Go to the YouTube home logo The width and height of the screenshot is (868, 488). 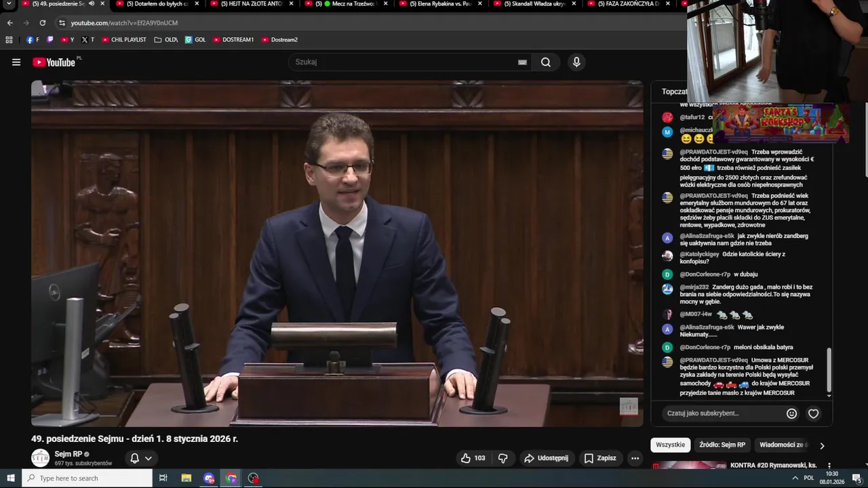pyautogui.click(x=56, y=62)
